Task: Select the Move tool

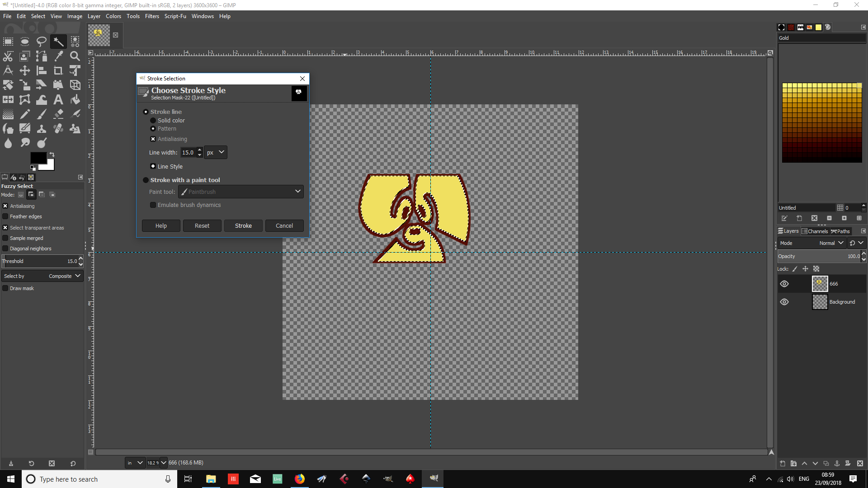Action: (25, 70)
